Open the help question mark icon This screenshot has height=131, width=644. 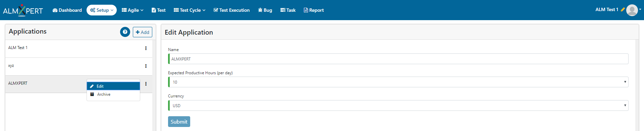coord(125,32)
